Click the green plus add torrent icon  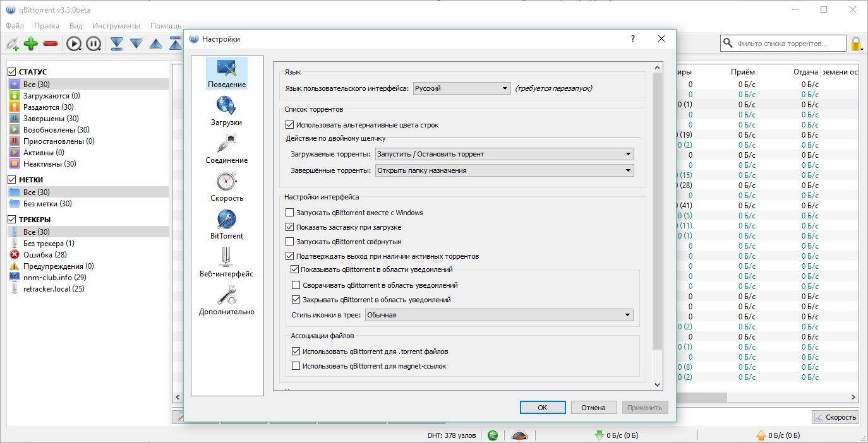pyautogui.click(x=31, y=44)
